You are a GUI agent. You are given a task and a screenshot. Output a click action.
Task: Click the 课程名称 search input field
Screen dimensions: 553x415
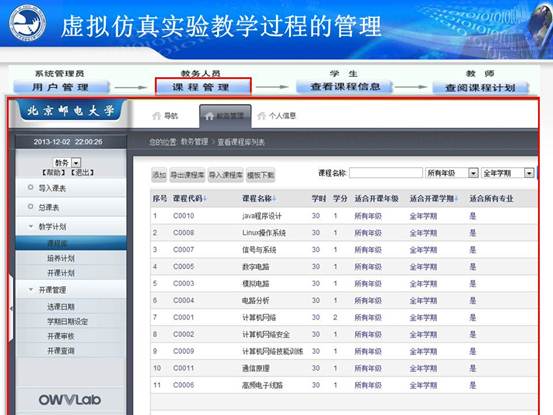pos(386,173)
